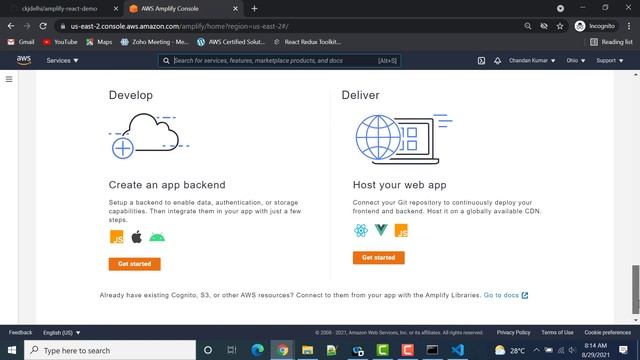The width and height of the screenshot is (640, 360).
Task: Click the Vue framework icon
Action: tap(381, 230)
